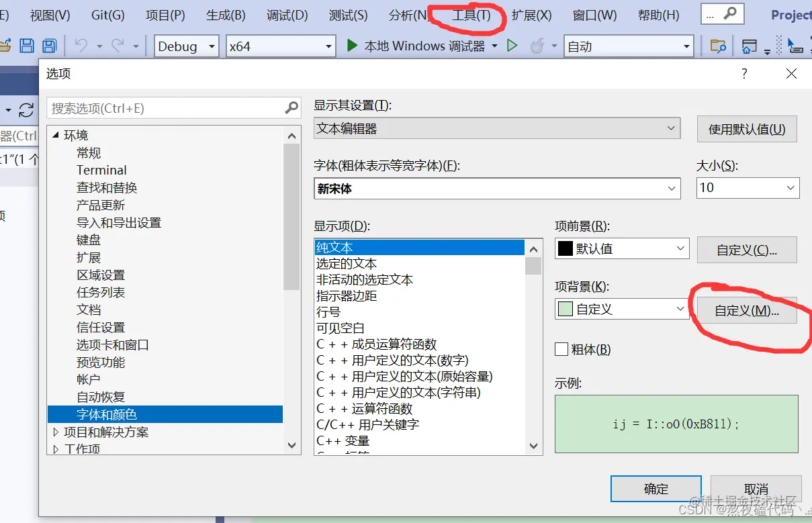812x523 pixels.
Task: Open 显示其设置 文本编辑器 dropdown
Action: 497,128
